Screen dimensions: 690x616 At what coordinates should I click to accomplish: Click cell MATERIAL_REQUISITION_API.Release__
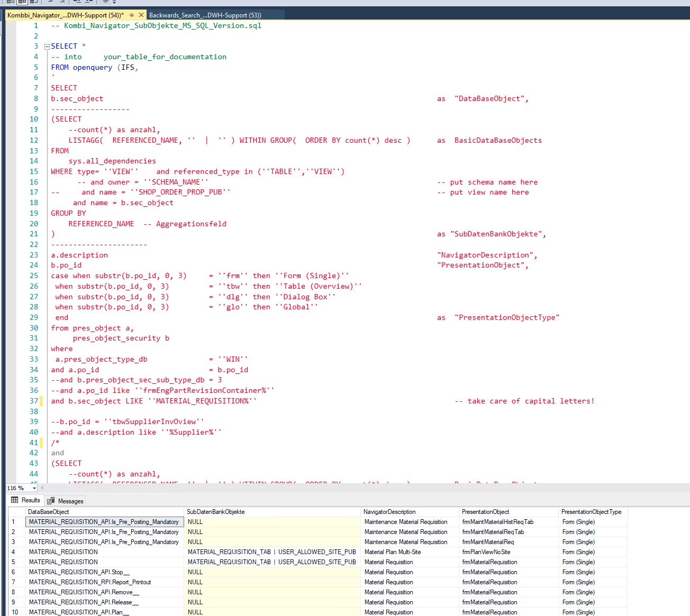click(105, 602)
